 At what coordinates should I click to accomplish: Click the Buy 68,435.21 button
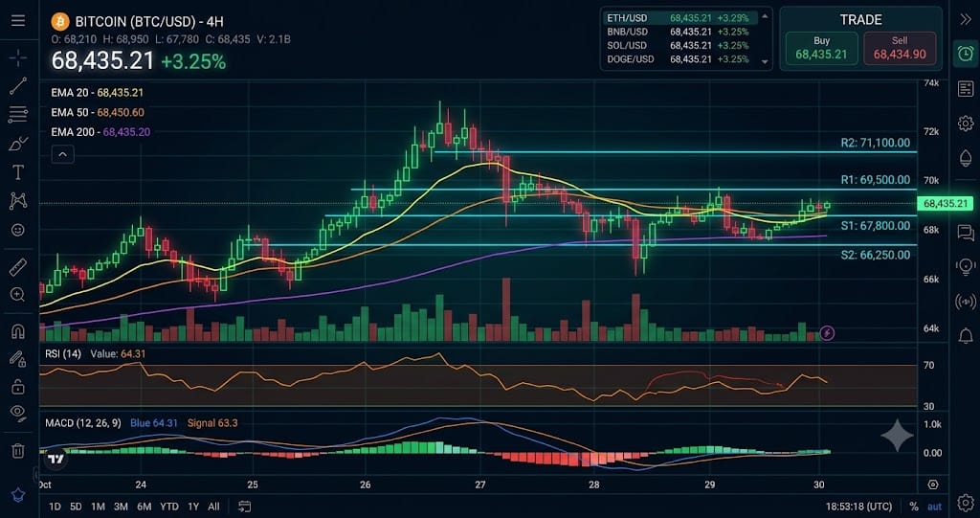click(x=821, y=48)
